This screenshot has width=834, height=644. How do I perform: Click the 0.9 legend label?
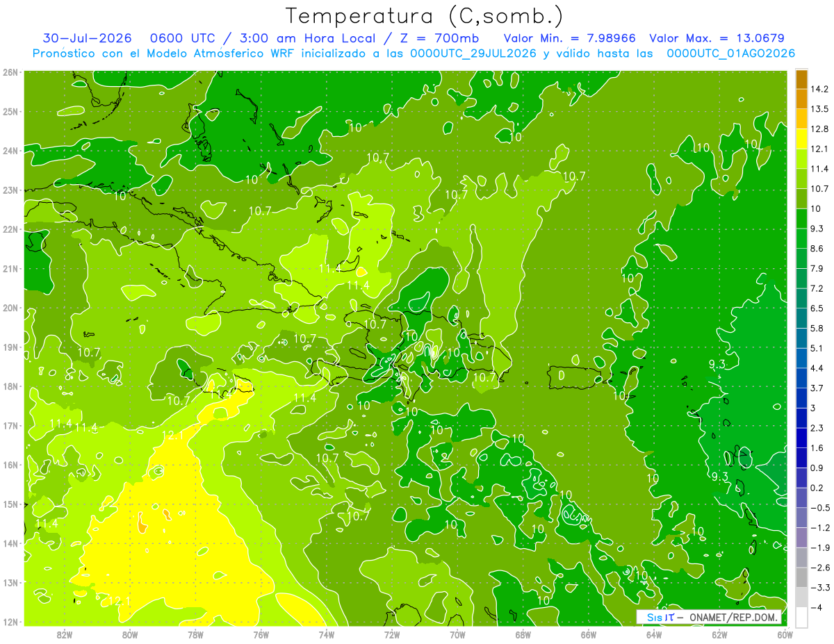817,468
